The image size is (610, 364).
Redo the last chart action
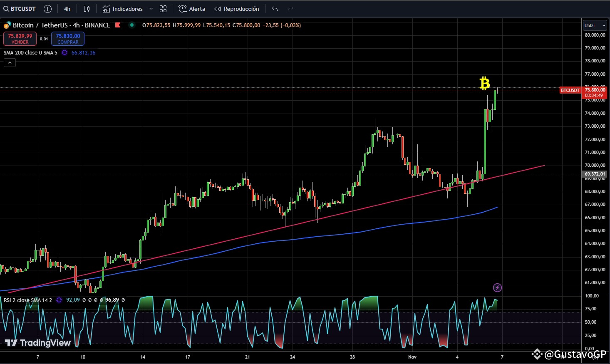click(x=290, y=9)
